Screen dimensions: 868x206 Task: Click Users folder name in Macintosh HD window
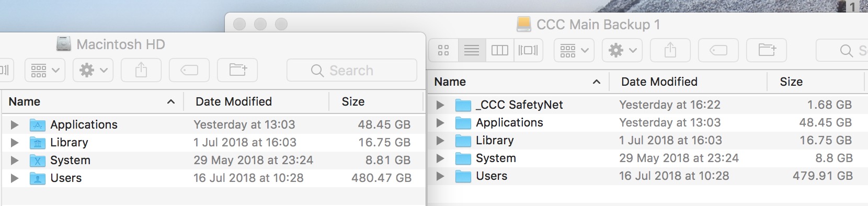click(x=66, y=178)
